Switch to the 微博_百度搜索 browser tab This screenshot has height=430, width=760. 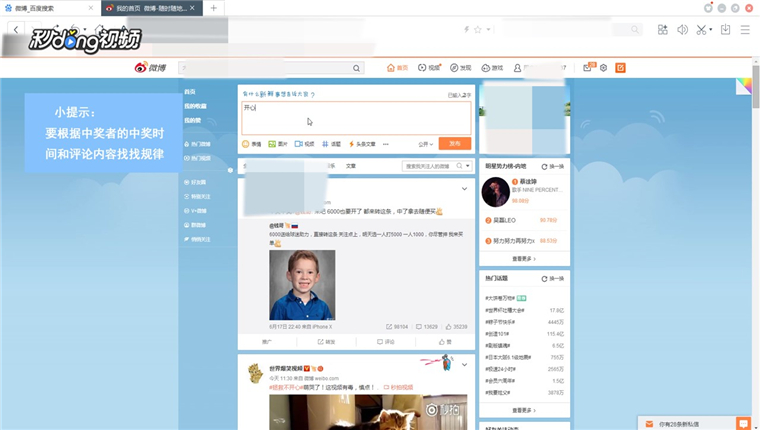click(49, 8)
